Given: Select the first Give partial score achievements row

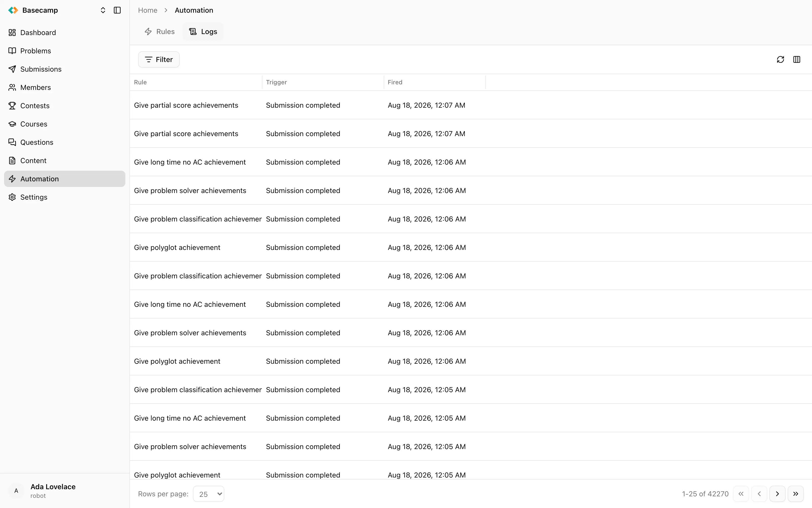Looking at the screenshot, I should pos(471,105).
